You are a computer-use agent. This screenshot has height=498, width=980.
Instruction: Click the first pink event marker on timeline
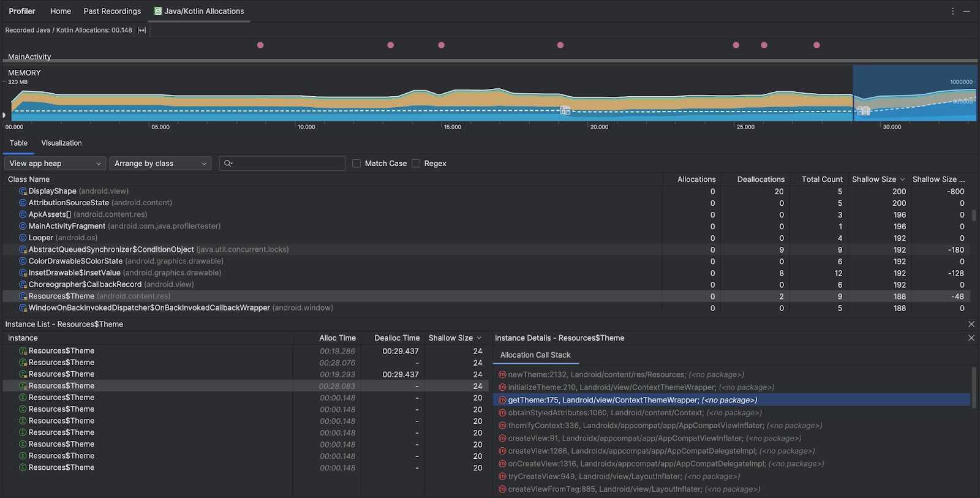[260, 45]
